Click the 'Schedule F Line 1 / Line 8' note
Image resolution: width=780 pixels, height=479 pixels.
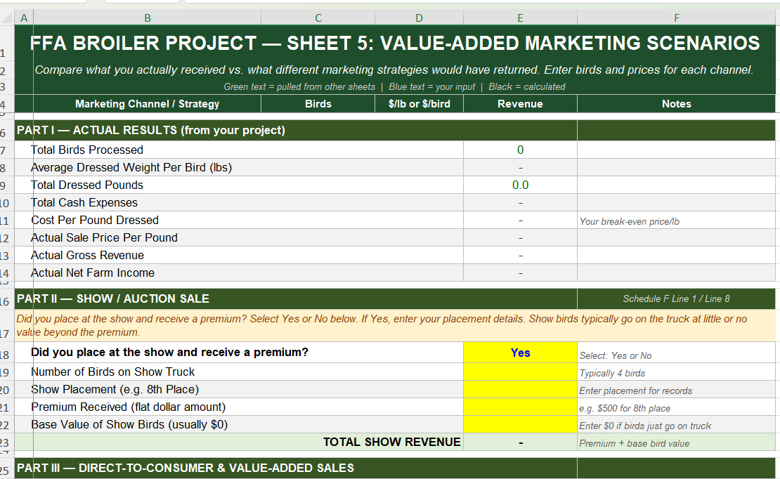676,298
